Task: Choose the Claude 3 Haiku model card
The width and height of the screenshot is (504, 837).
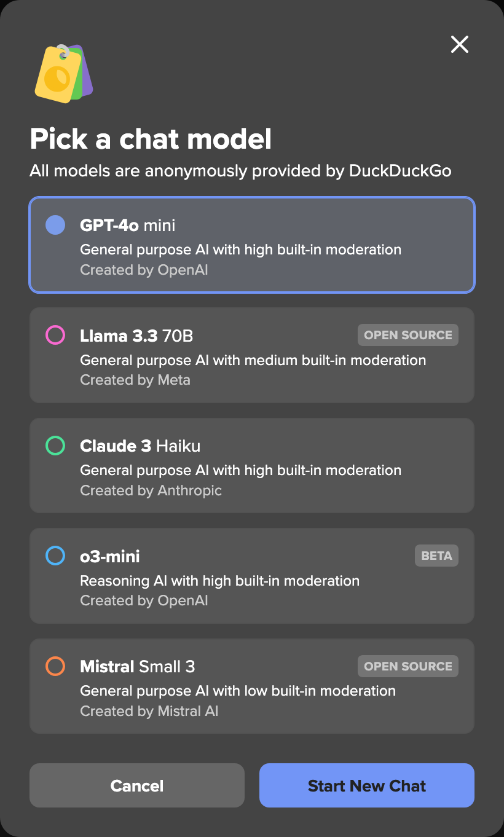Action: pos(251,465)
